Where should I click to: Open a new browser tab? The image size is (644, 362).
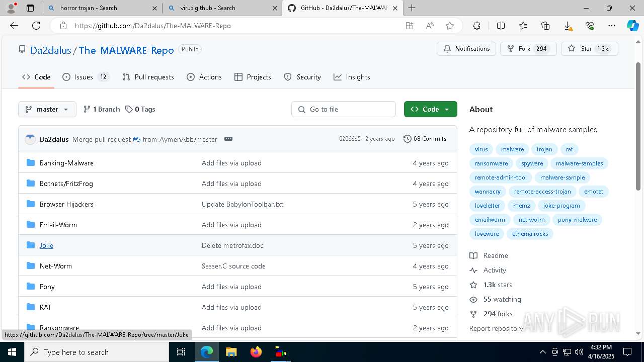pos(412,8)
